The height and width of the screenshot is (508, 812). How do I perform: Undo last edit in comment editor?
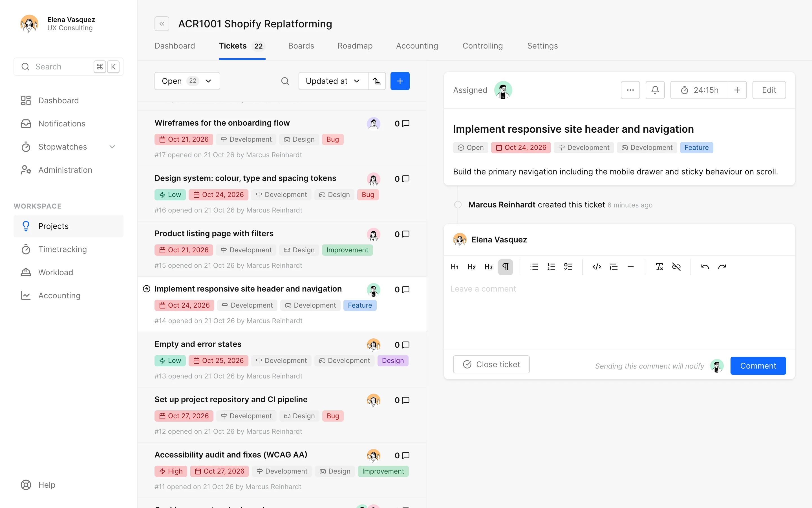pyautogui.click(x=705, y=267)
